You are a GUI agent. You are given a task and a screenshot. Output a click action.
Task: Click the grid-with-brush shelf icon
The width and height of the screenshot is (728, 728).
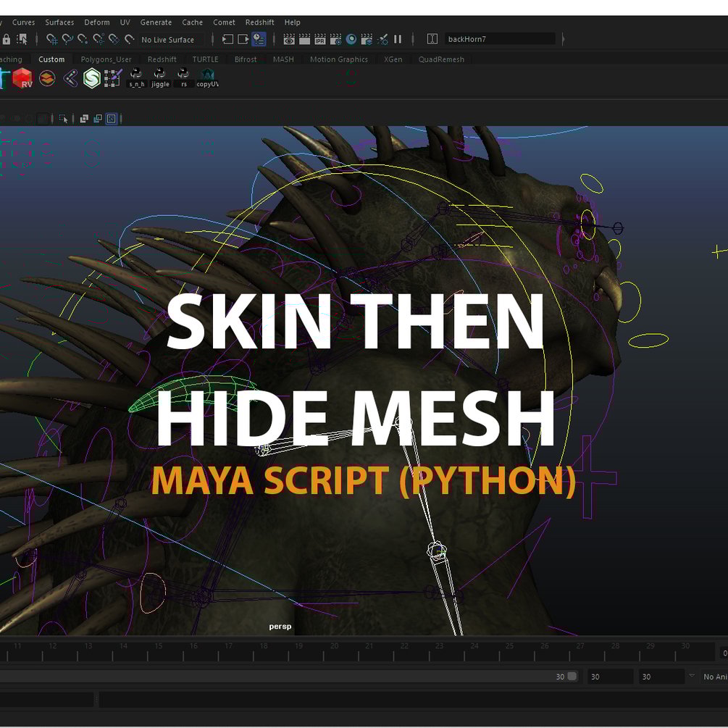pyautogui.click(x=113, y=78)
